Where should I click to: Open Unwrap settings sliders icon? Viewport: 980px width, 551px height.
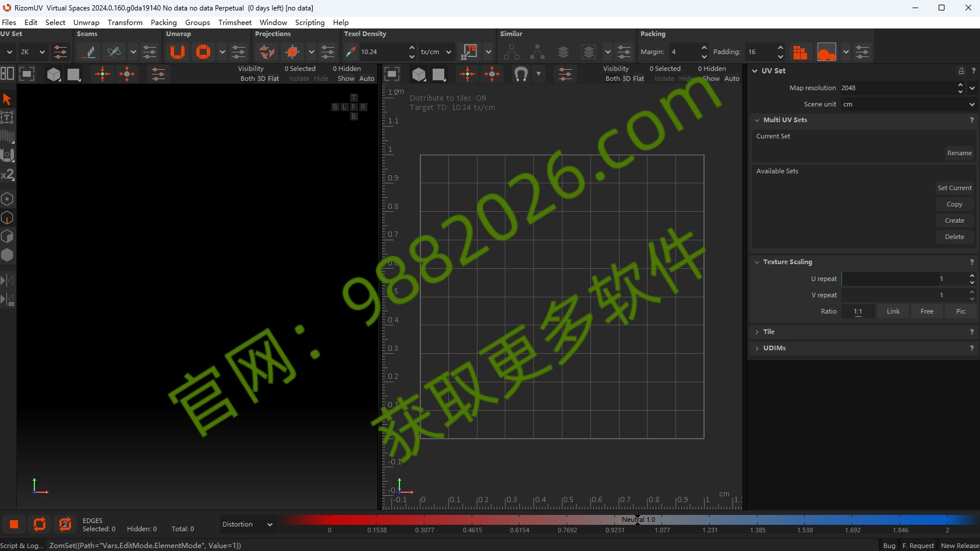point(239,52)
